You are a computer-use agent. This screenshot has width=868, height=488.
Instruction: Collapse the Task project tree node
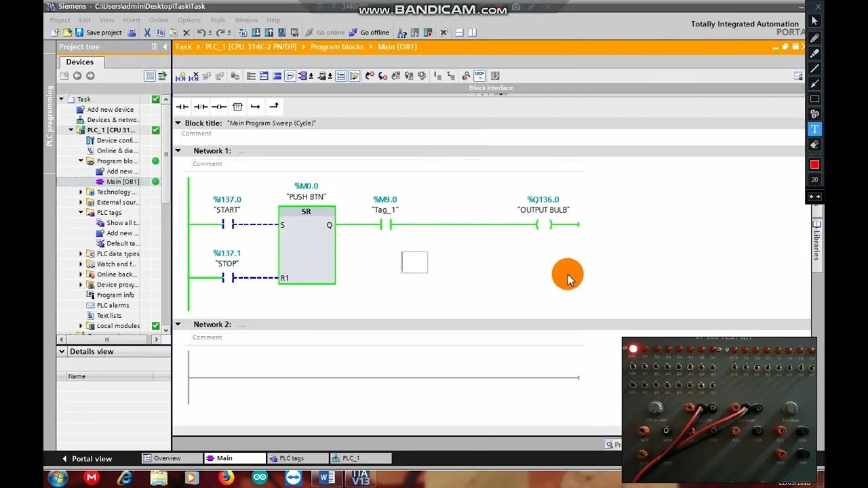click(62, 99)
